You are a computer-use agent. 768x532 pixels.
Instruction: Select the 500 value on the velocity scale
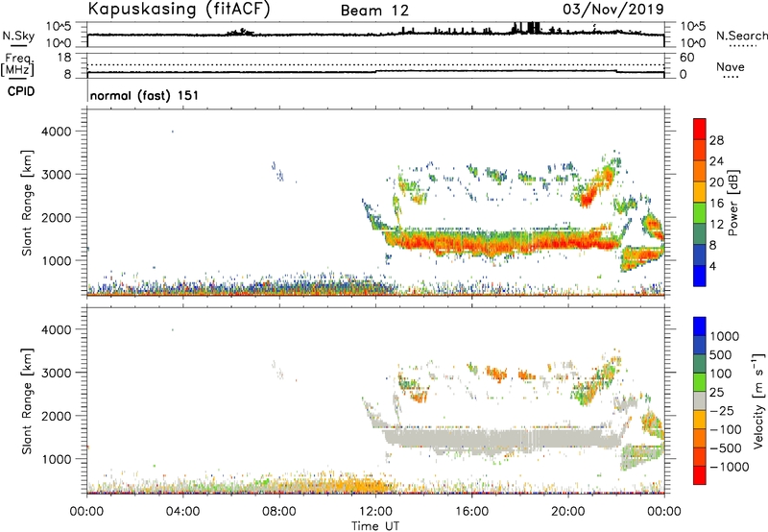[722, 355]
